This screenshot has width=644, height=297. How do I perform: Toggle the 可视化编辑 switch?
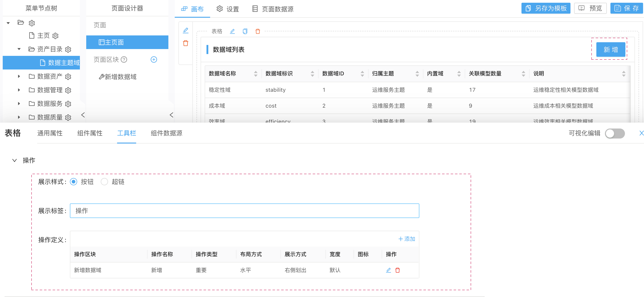(x=615, y=133)
